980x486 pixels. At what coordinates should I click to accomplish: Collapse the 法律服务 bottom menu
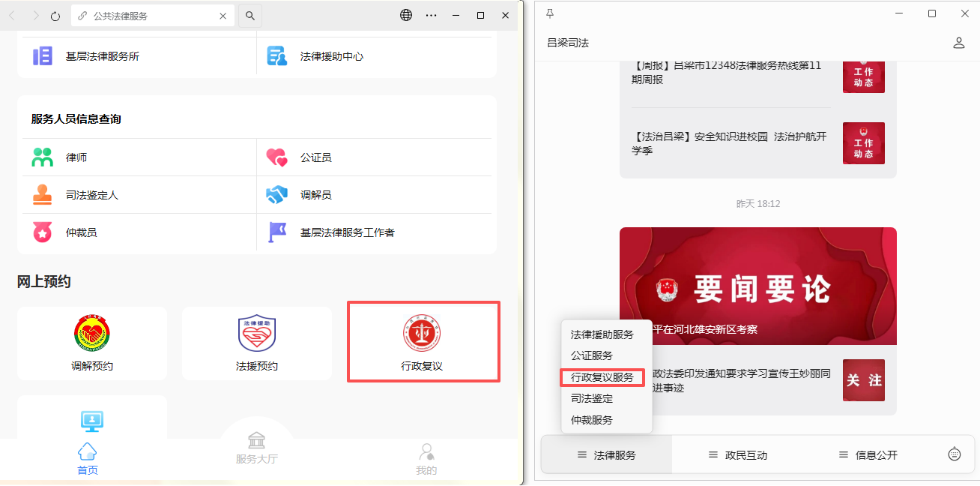click(606, 455)
